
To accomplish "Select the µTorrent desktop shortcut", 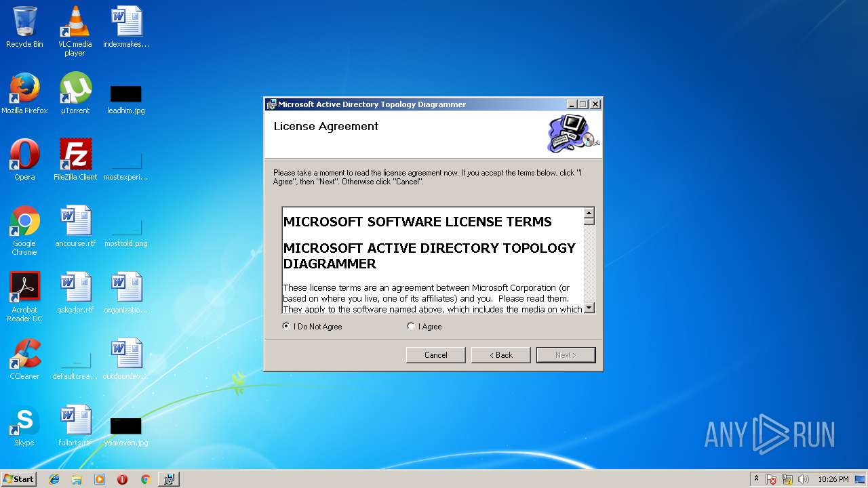I will point(75,94).
